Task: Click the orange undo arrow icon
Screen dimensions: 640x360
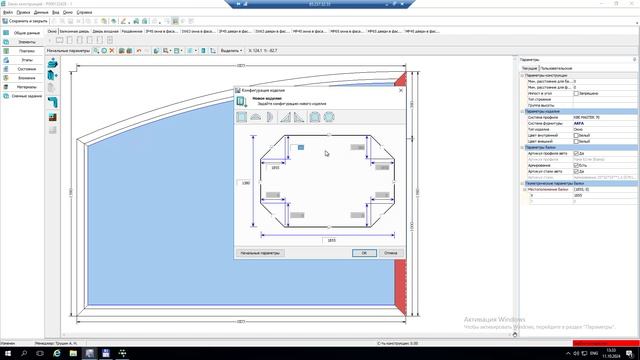Action: tap(139, 51)
